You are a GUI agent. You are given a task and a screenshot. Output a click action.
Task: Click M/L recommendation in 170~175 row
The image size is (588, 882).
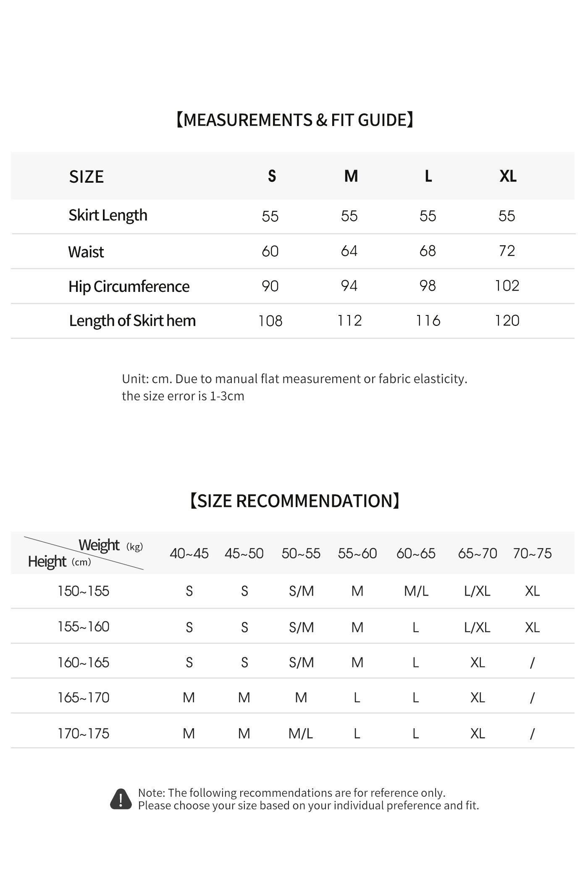[301, 734]
